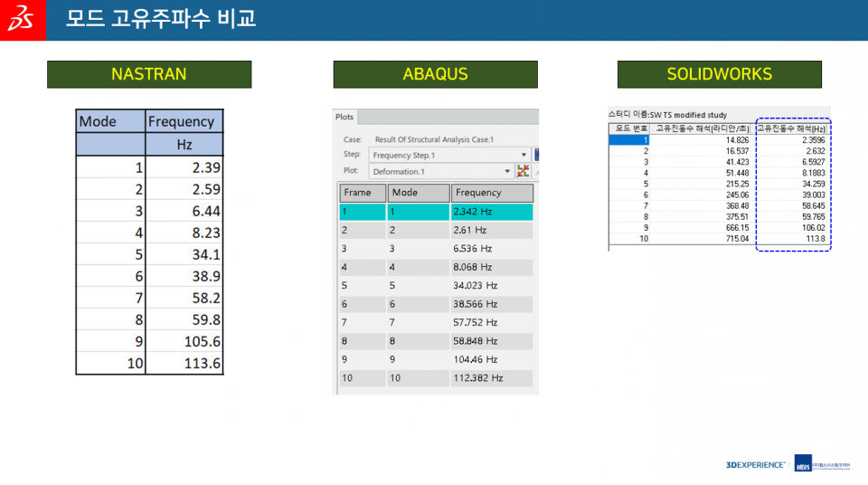Screen dimensions: 868x485
Task: Click NASTRAN frequency value 8.23
Action: (206, 233)
